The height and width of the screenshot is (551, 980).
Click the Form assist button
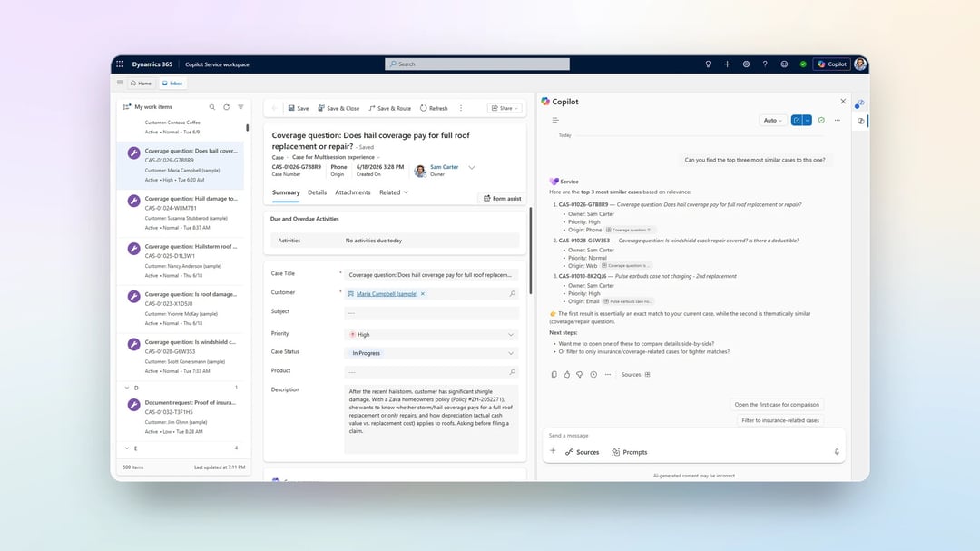coord(502,198)
